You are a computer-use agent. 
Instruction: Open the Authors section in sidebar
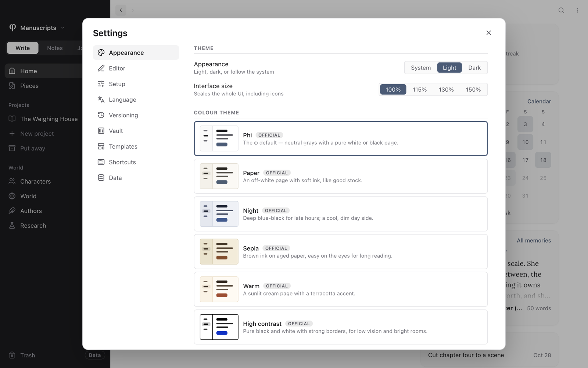(x=43, y=211)
